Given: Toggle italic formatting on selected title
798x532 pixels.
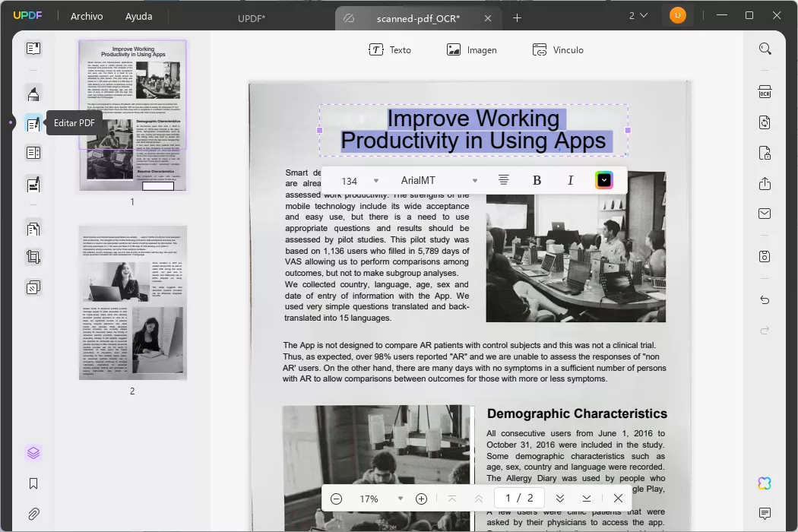Looking at the screenshot, I should coord(571,180).
